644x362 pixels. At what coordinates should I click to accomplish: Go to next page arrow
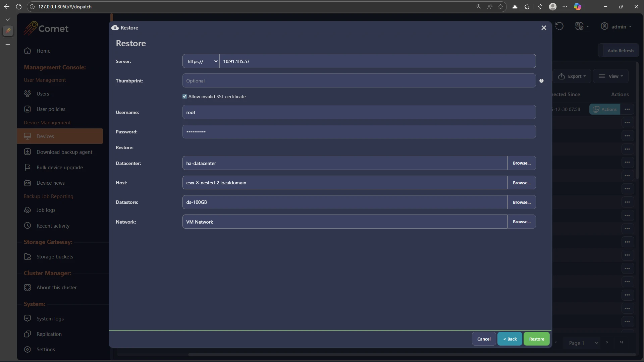[607, 342]
